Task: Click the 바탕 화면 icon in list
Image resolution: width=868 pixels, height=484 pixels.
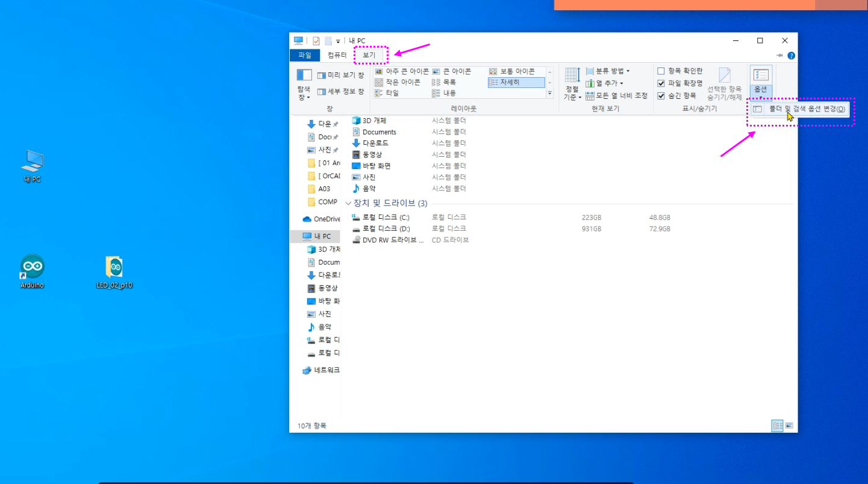Action: pos(356,166)
